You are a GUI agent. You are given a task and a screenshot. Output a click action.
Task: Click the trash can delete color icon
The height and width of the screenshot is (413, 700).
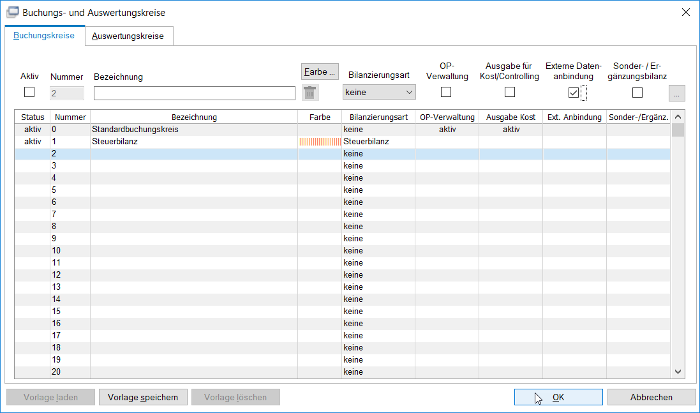(x=310, y=92)
